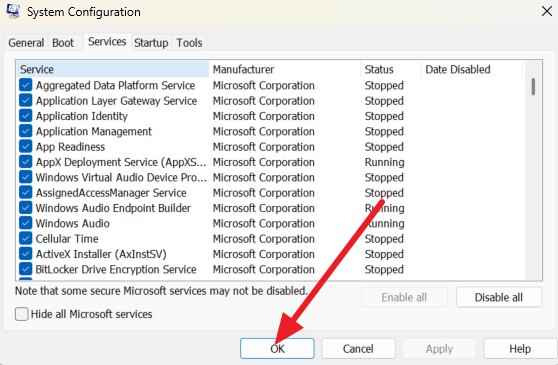Screen dimensions: 558x365
Task: Switch to the General tab
Action: click(x=26, y=43)
